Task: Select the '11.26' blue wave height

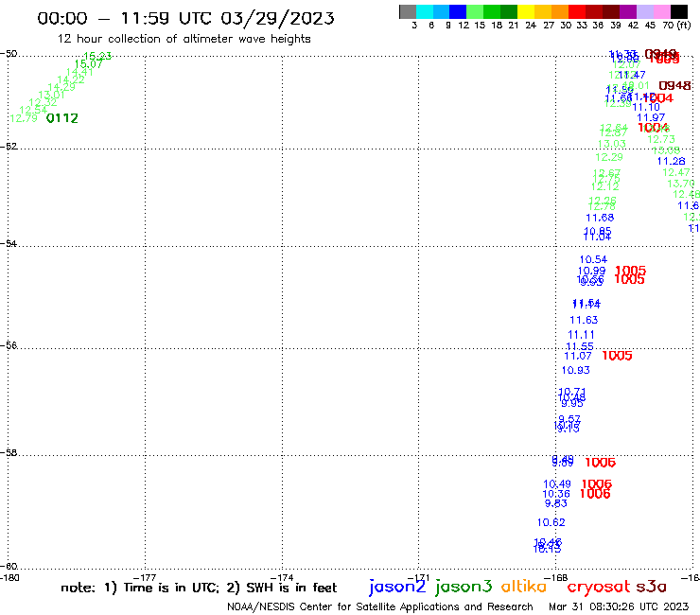Action: point(671,161)
